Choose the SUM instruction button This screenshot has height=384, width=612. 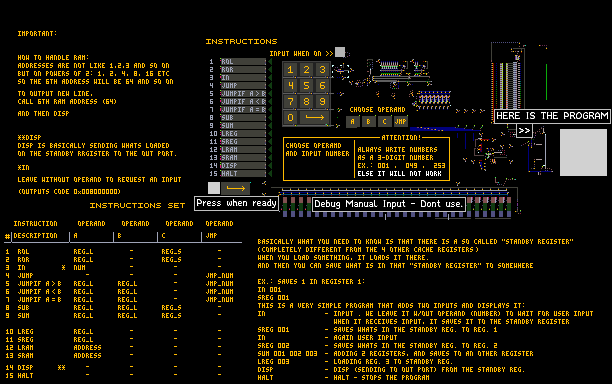click(x=243, y=126)
